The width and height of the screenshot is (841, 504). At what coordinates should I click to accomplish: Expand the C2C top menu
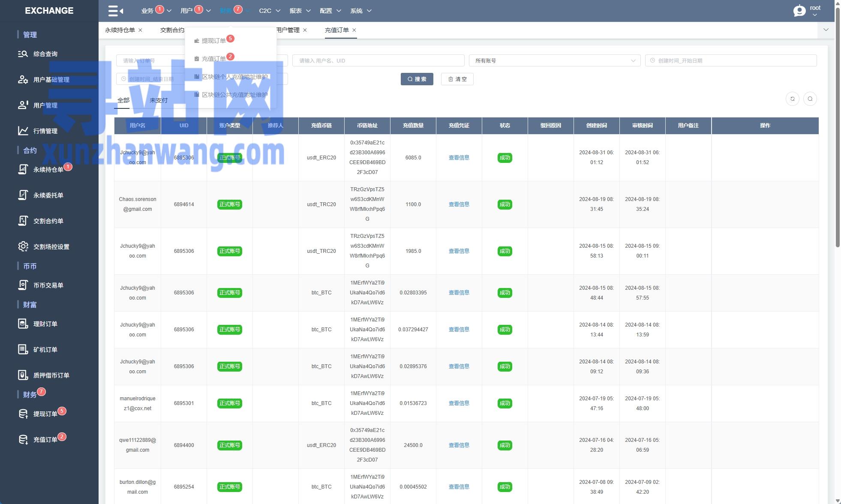[270, 11]
